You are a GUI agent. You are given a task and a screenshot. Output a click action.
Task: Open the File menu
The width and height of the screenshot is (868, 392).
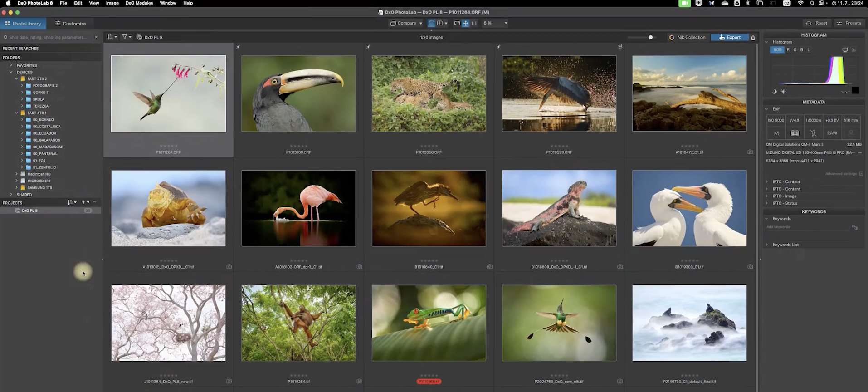click(x=63, y=3)
